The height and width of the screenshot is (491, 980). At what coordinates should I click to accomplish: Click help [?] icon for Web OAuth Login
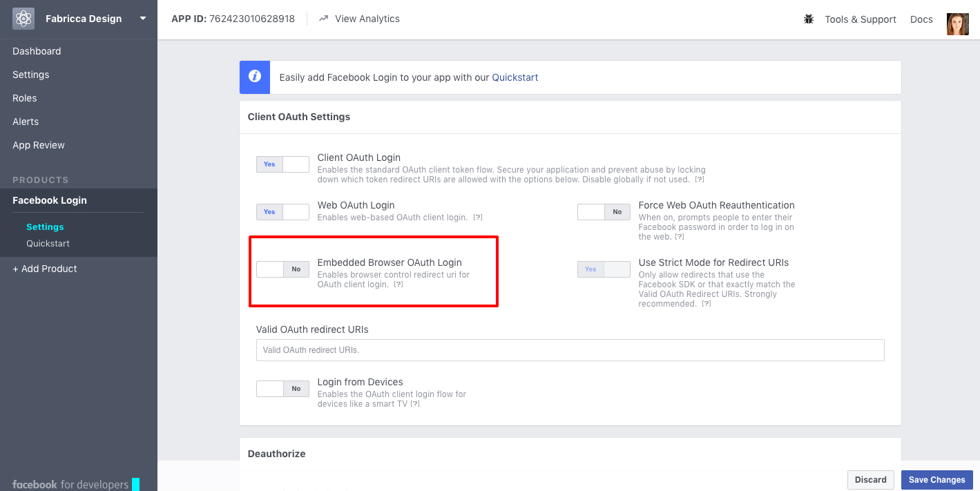coord(478,218)
